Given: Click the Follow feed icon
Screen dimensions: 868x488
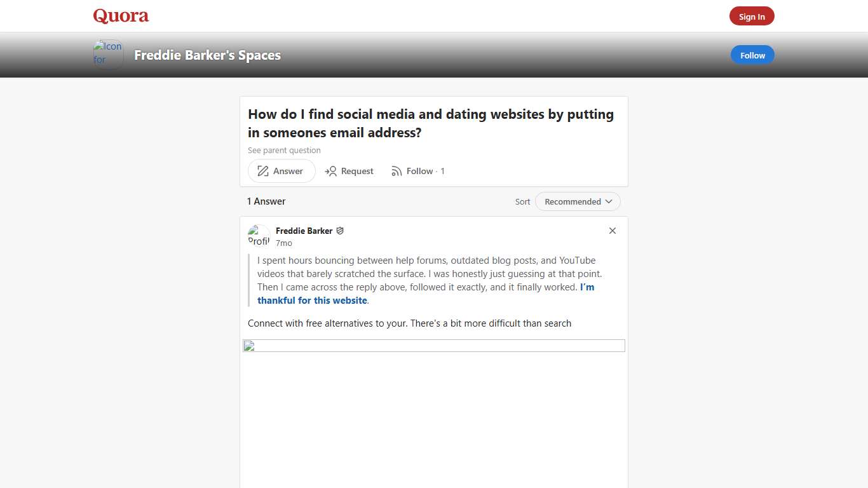Looking at the screenshot, I should click(x=396, y=170).
